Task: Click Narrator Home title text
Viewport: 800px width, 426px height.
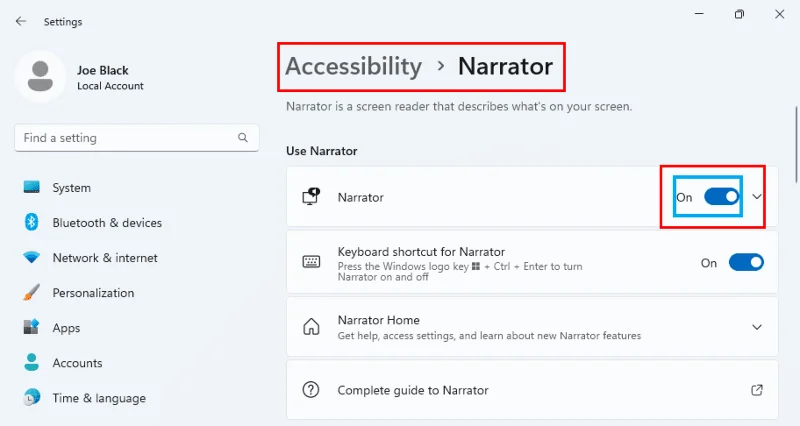Action: click(x=379, y=320)
